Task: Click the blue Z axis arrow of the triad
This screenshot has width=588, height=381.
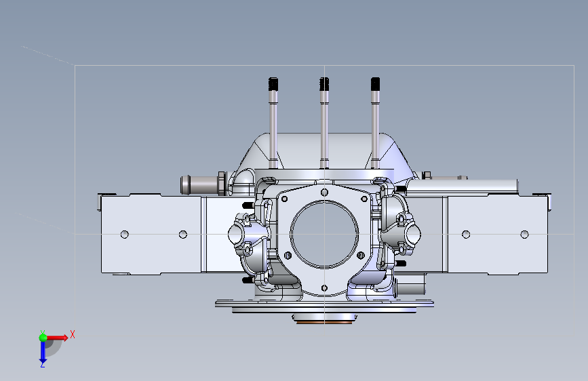Action: click(43, 352)
